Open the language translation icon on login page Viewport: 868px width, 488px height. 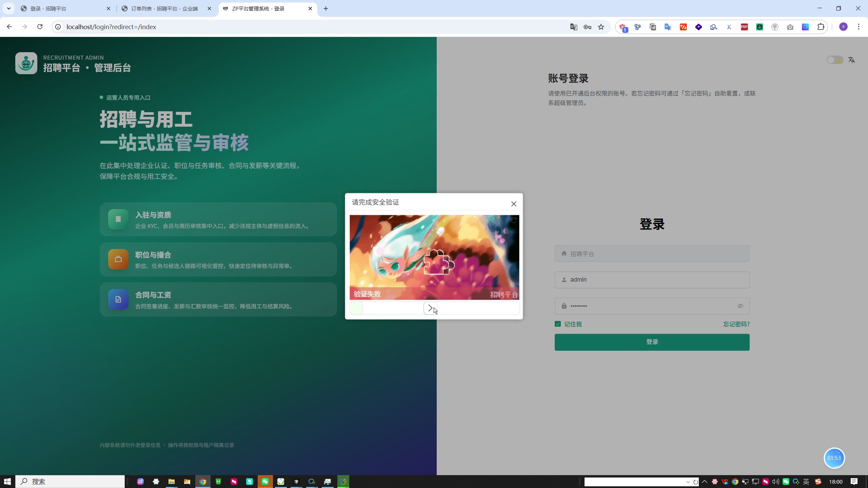tap(851, 60)
